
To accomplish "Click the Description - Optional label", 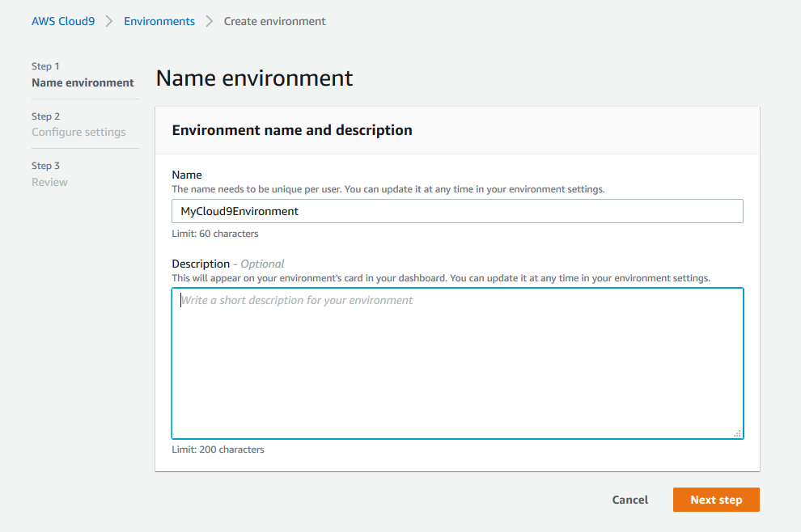I will click(x=228, y=264).
